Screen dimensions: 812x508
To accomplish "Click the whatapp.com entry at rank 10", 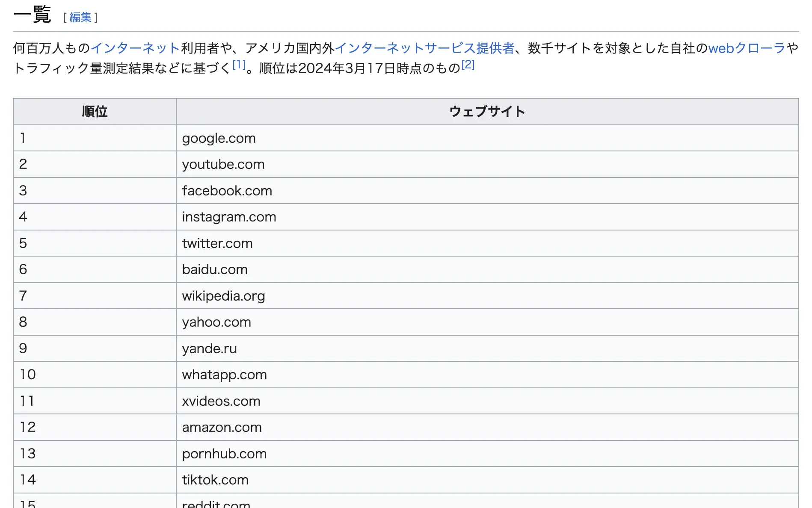I will 224,375.
